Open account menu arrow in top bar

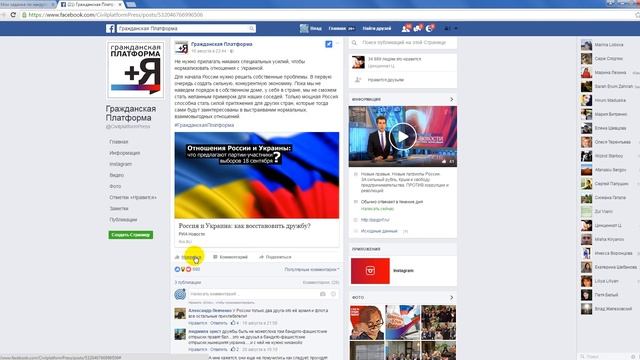pyautogui.click(x=456, y=29)
